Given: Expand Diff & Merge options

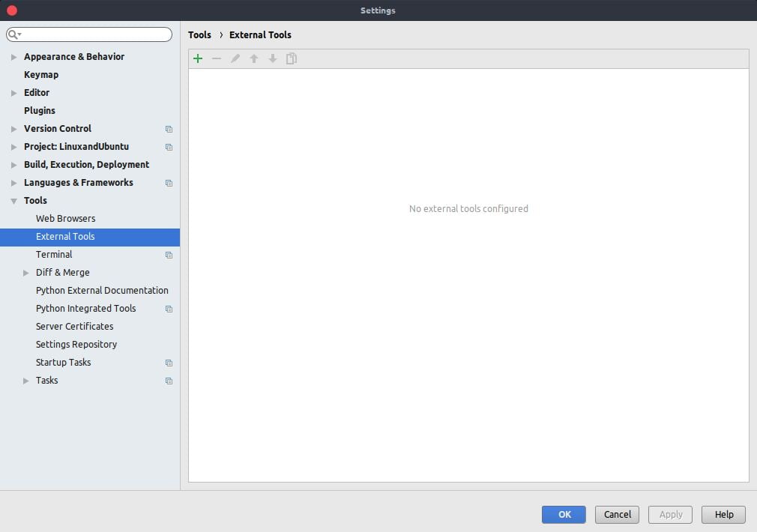Looking at the screenshot, I should click(26, 272).
